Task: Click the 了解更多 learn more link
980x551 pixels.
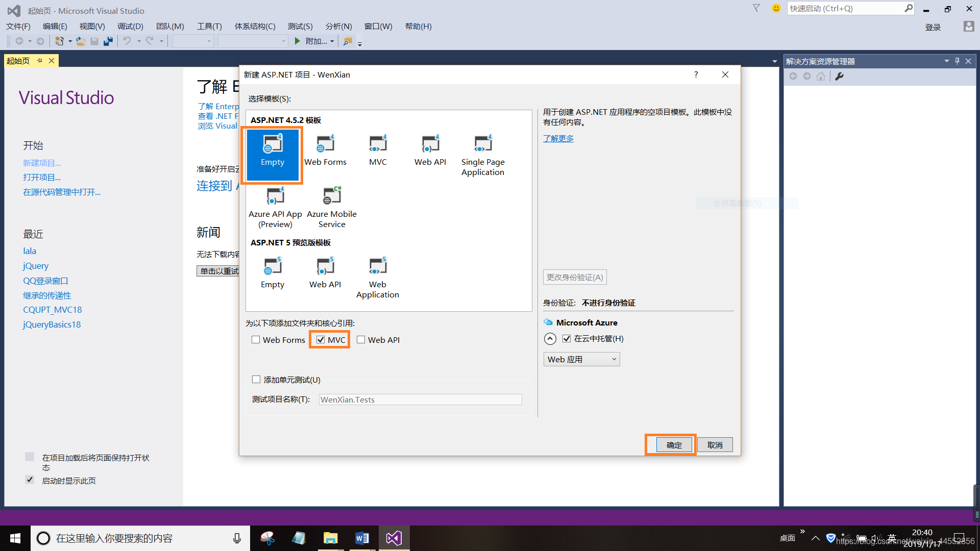Action: [x=558, y=138]
